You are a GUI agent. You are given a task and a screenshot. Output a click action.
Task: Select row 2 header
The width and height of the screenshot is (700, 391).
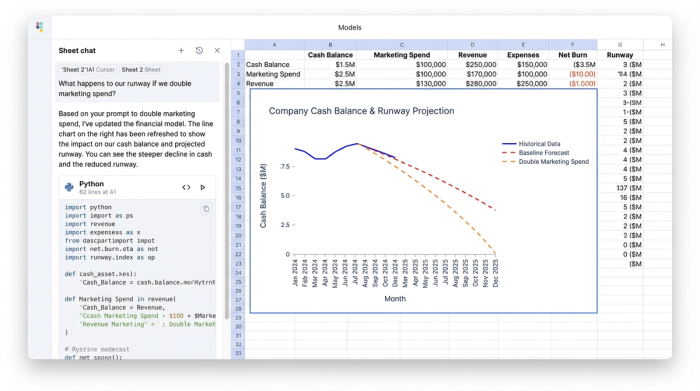point(238,65)
